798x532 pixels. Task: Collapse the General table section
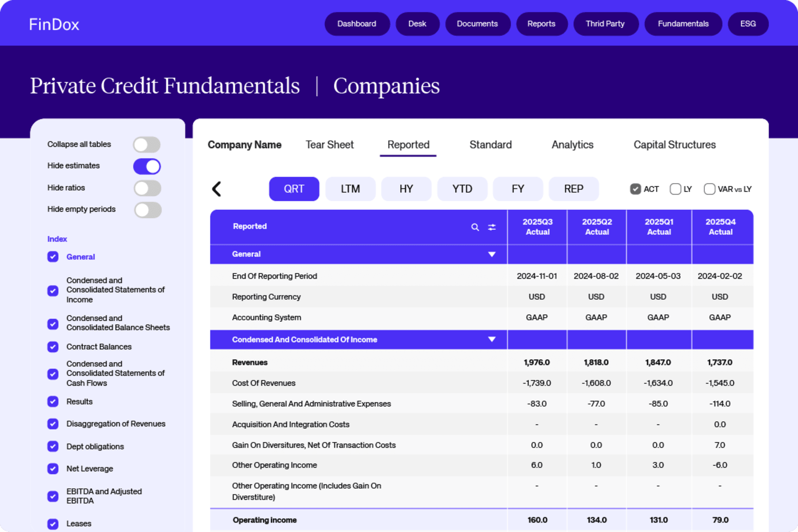(492, 254)
